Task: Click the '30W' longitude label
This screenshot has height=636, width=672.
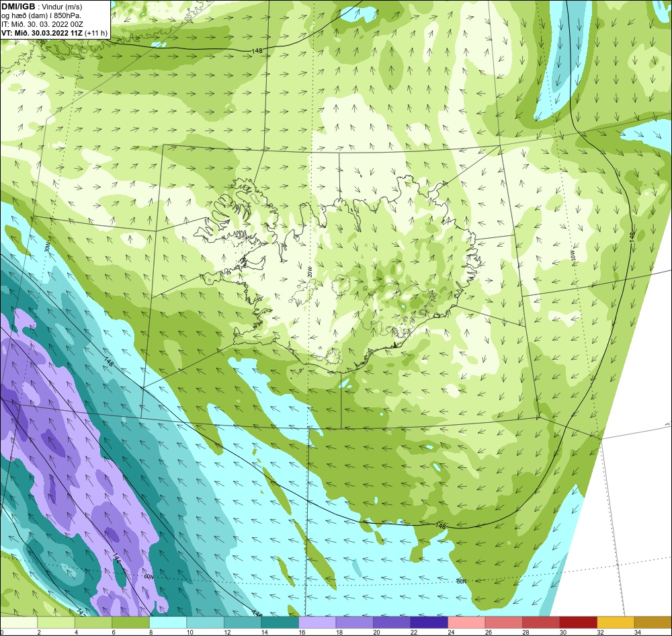Action: (47, 247)
